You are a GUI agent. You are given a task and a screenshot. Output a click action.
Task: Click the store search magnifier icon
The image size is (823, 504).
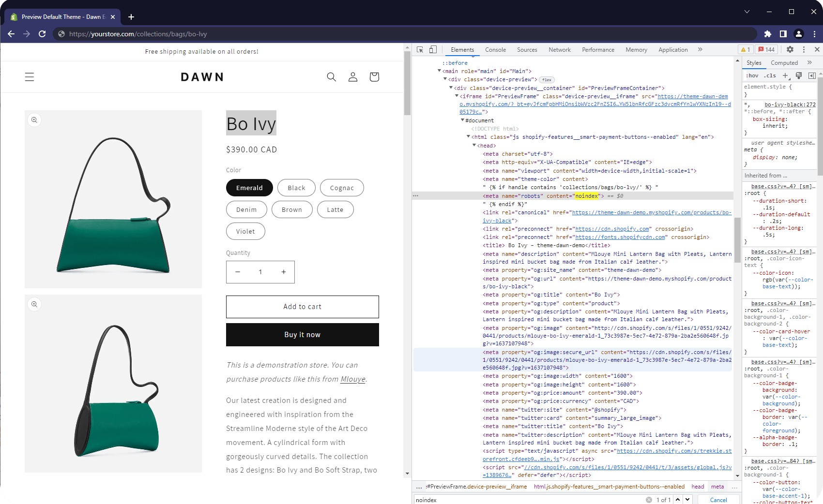[332, 77]
